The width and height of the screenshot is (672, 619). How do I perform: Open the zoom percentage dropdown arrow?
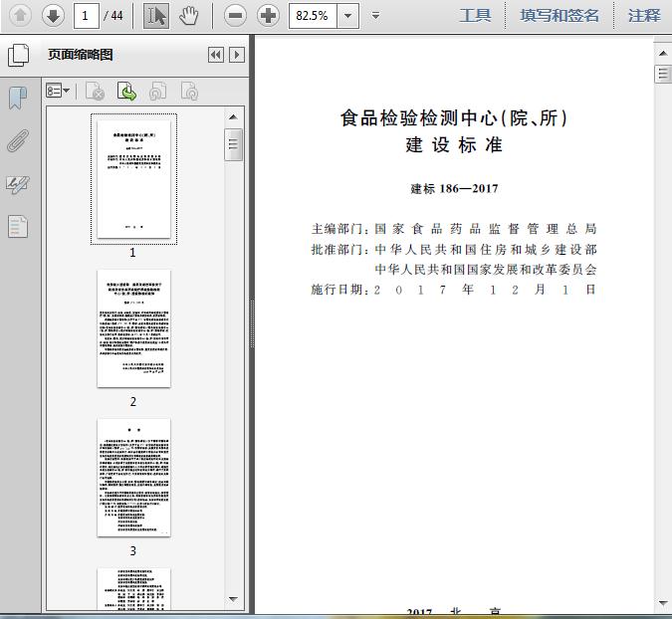[x=348, y=16]
